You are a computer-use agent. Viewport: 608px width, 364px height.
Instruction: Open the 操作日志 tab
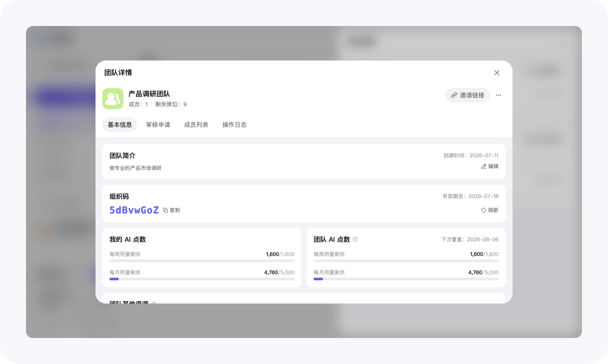click(x=234, y=125)
